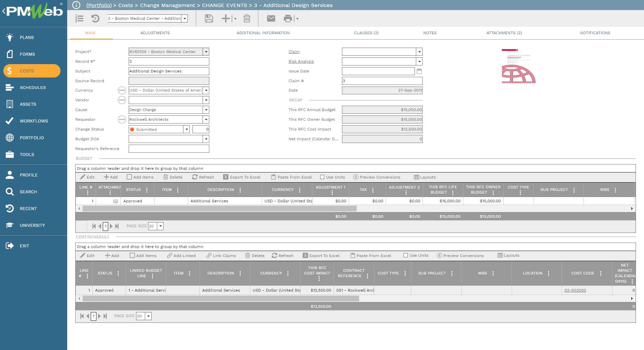Click the Portfolio breadcrumb link
The height and width of the screenshot is (350, 644).
pos(99,5)
